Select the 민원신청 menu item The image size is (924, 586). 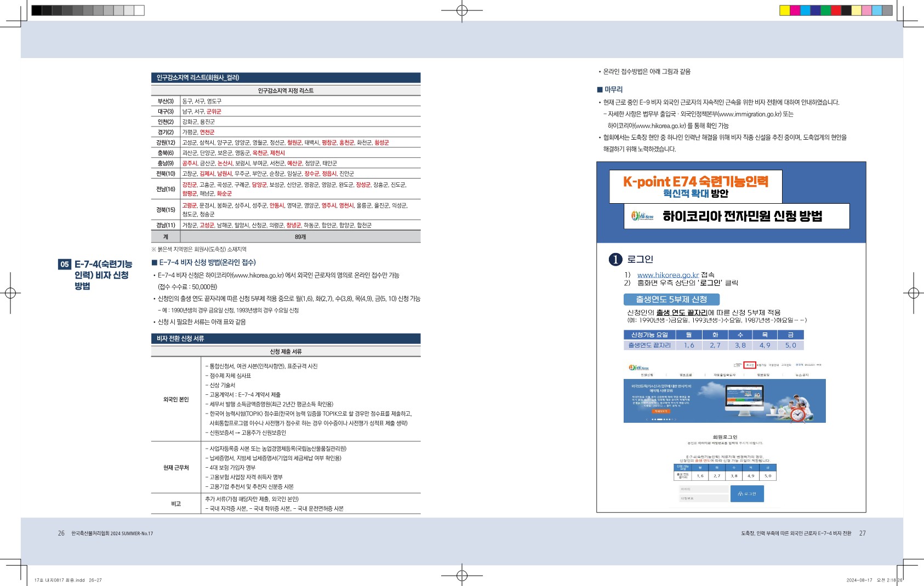(647, 375)
